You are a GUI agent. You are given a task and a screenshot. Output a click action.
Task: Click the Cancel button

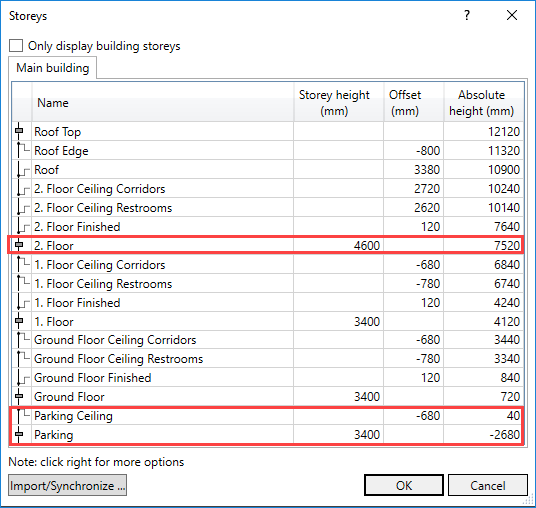pyautogui.click(x=487, y=485)
